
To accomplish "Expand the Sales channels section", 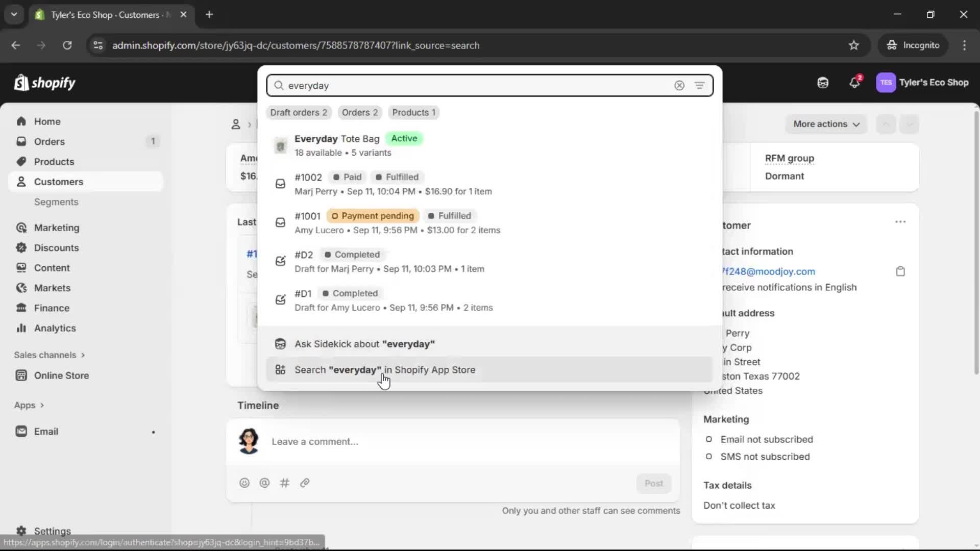I will tap(49, 355).
